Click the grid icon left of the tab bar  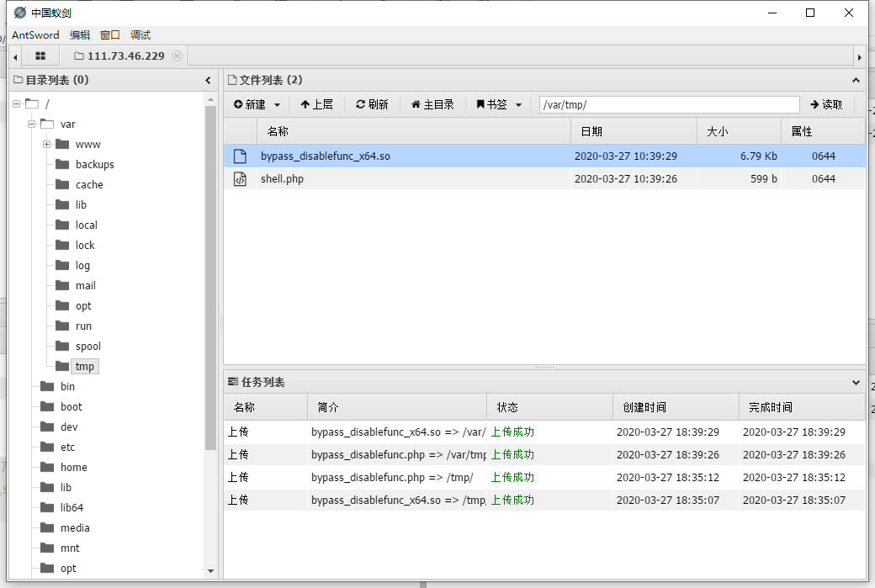pyautogui.click(x=40, y=56)
